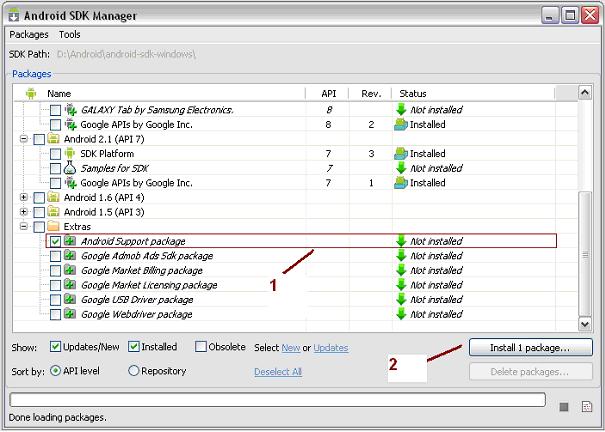Screen dimensions: 605x432
Task: Click the Extras folder icon
Action: [x=53, y=227]
